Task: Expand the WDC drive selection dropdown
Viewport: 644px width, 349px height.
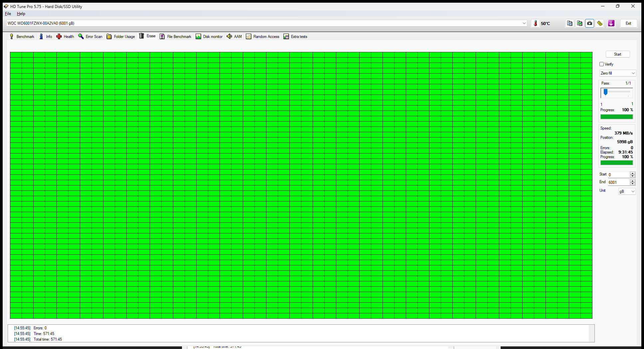Action: [524, 23]
